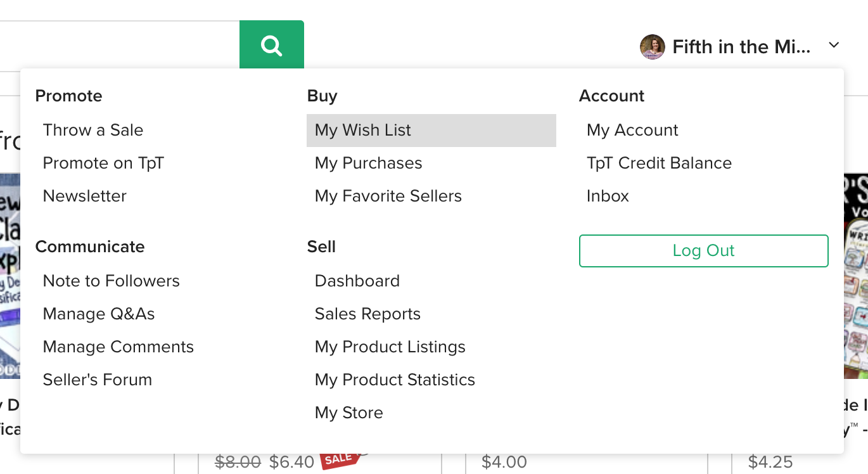
Task: Collapse the account menu chevron arrow
Action: point(834,45)
